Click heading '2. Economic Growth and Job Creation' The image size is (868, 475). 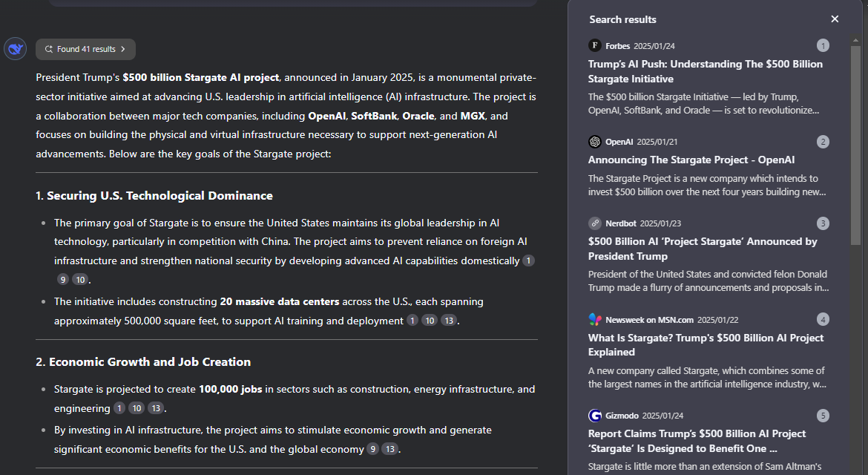(x=143, y=362)
